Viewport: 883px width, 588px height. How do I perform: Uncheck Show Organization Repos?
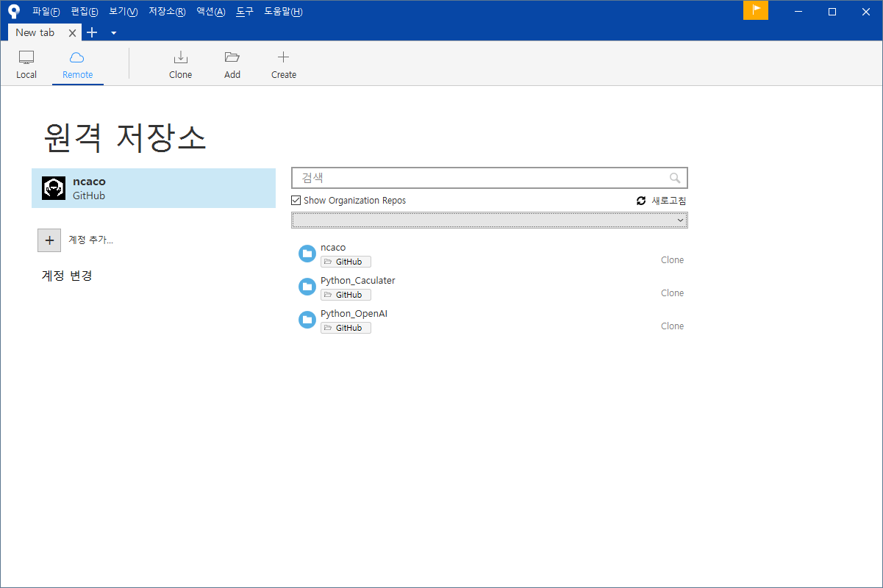(x=296, y=200)
